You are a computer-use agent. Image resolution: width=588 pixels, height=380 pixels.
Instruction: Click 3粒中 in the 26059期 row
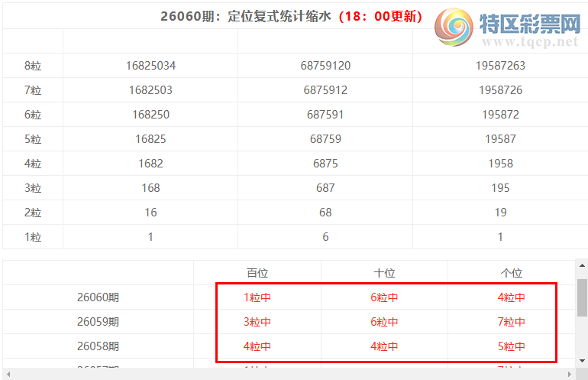(x=257, y=322)
